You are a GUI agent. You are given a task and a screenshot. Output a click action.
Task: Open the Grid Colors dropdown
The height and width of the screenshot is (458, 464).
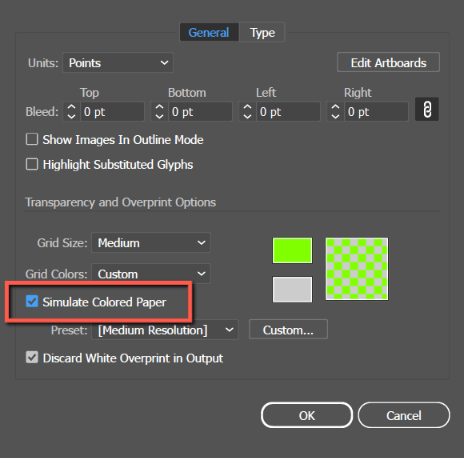pyautogui.click(x=151, y=274)
